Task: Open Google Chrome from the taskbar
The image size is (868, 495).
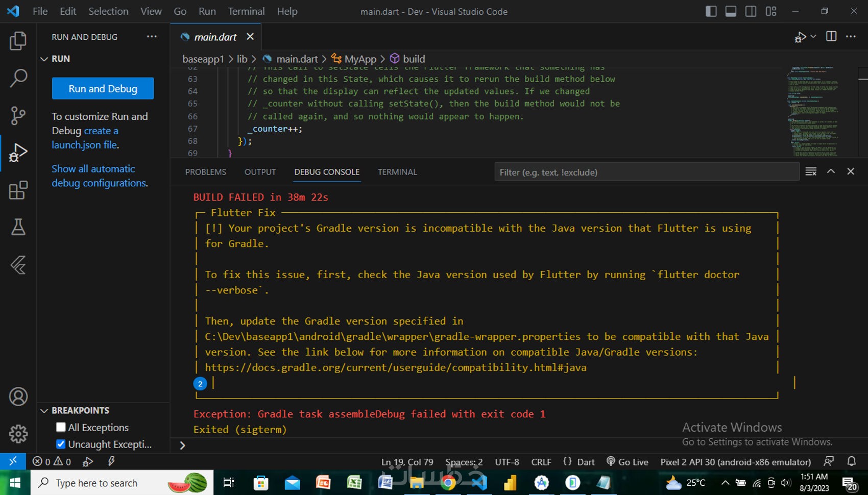Action: click(x=448, y=482)
